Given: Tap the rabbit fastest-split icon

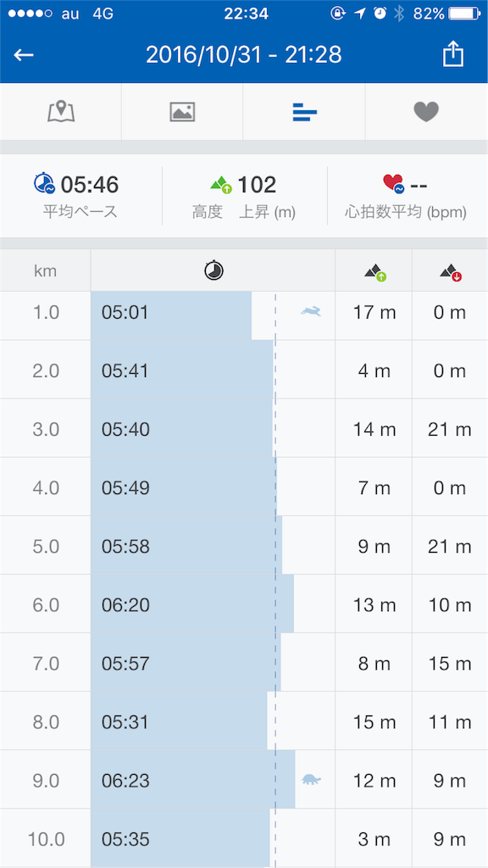Looking at the screenshot, I should [x=311, y=312].
